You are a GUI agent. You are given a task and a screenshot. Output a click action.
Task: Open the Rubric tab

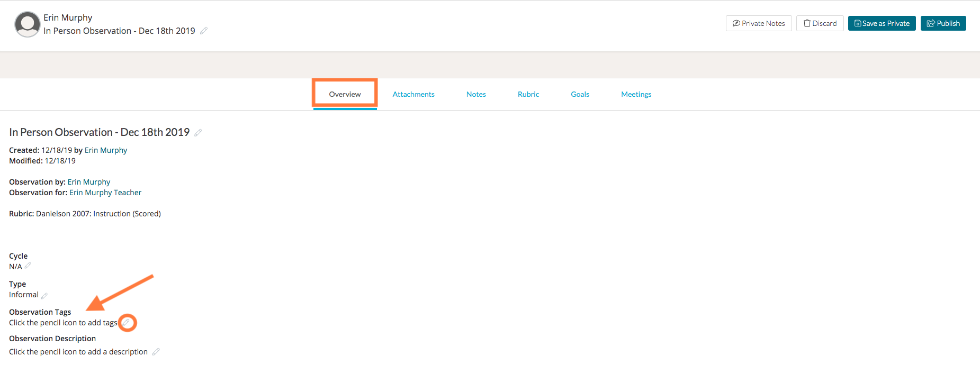[528, 94]
